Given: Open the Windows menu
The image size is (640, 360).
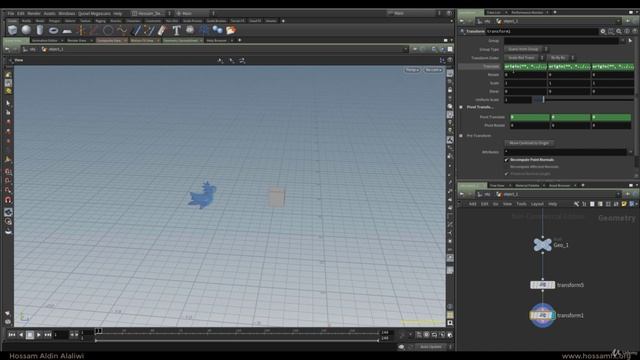Looking at the screenshot, I should [x=67, y=13].
